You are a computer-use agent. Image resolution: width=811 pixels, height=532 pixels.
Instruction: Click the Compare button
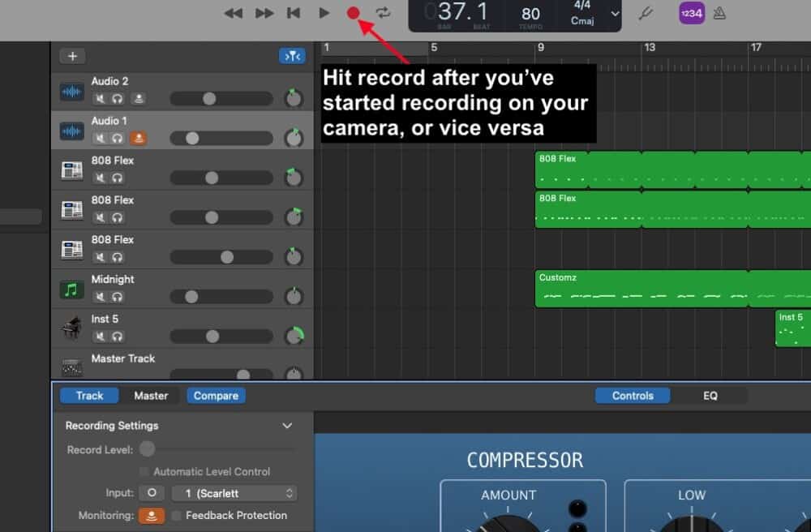(217, 396)
